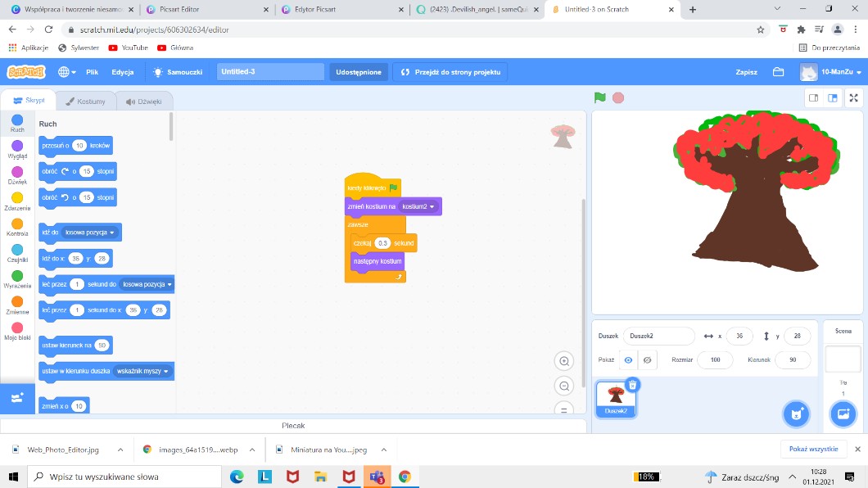Viewport: 868px width, 488px height.
Task: Open the Plik menu
Action: coord(93,72)
